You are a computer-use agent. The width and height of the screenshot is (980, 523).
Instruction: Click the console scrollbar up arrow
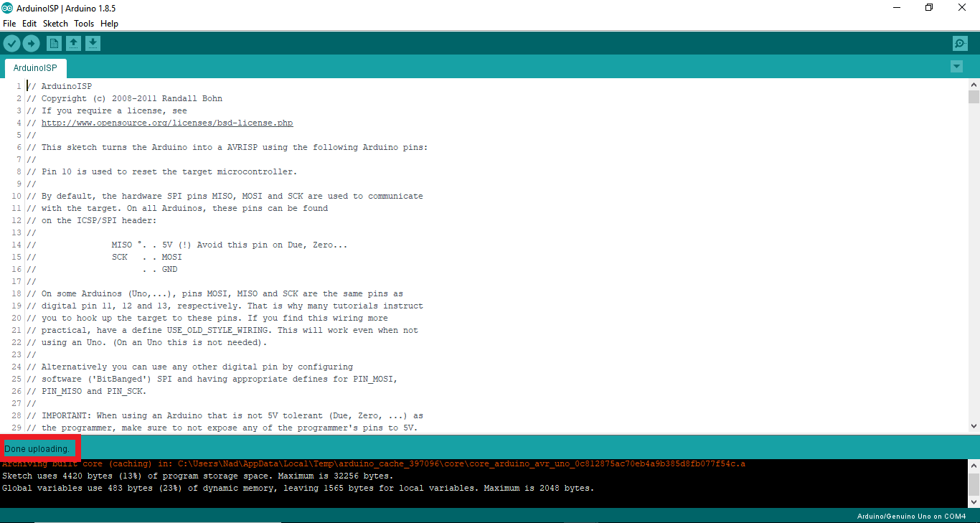974,465
